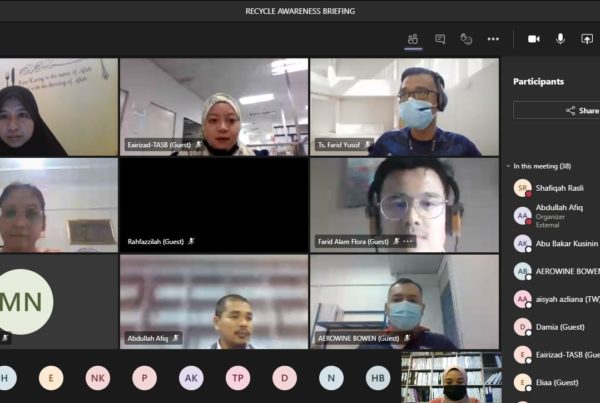The height and width of the screenshot is (403, 600).
Task: Click AEROWINE BOWEN (Guest) video tile
Action: pyautogui.click(x=404, y=302)
